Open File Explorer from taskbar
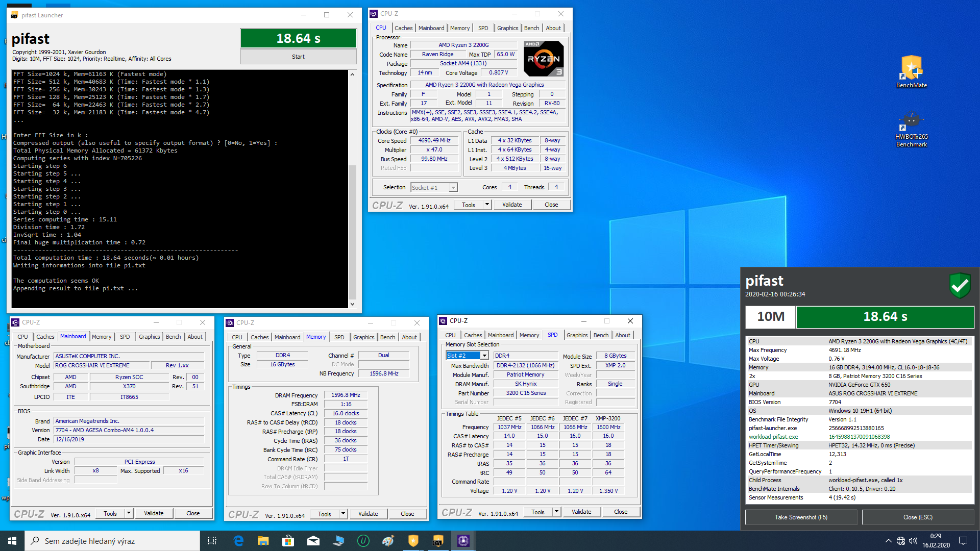980x551 pixels. (263, 541)
